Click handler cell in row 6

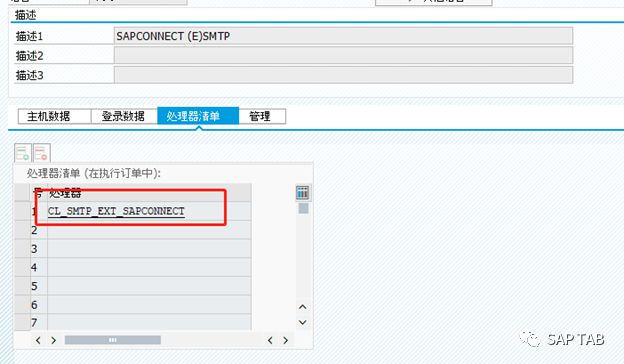point(149,305)
